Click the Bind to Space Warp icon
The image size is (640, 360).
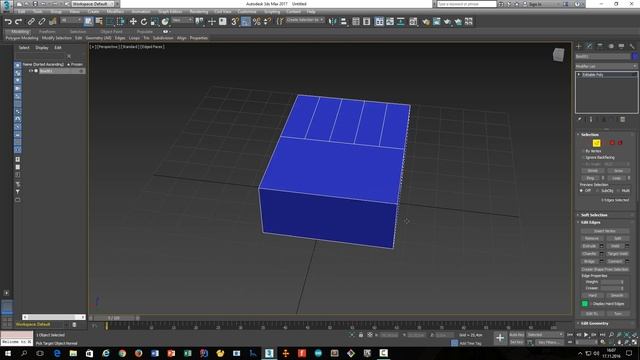point(53,22)
